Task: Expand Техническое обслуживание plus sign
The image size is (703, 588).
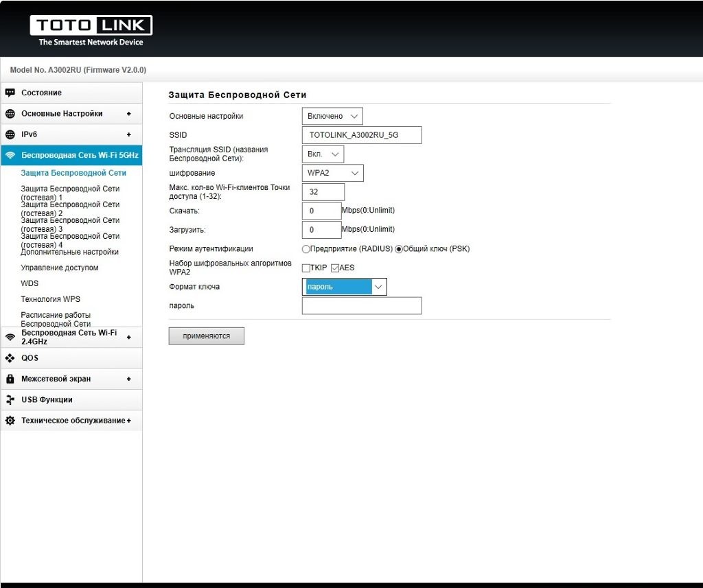Action: tap(128, 421)
